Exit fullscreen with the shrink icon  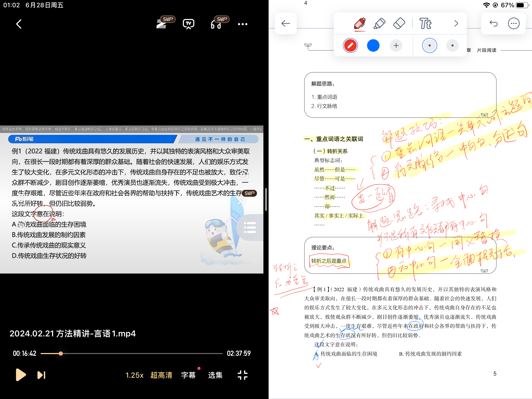click(242, 375)
